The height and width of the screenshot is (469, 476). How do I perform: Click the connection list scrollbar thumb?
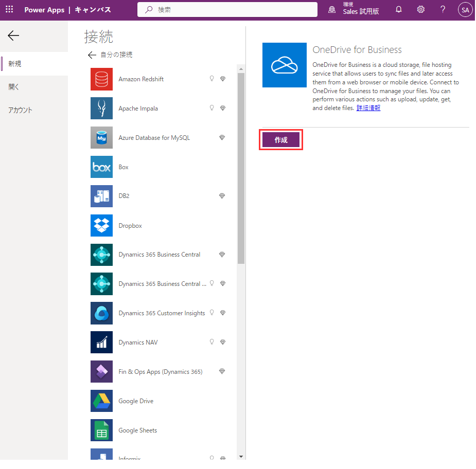coord(241,168)
